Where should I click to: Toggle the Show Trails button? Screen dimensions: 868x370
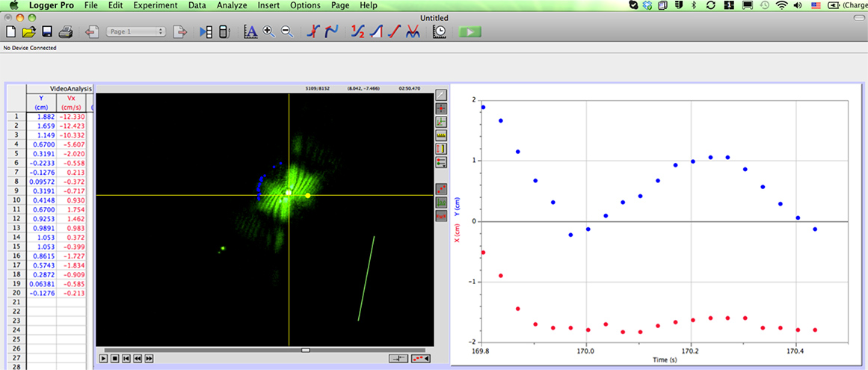click(x=441, y=189)
